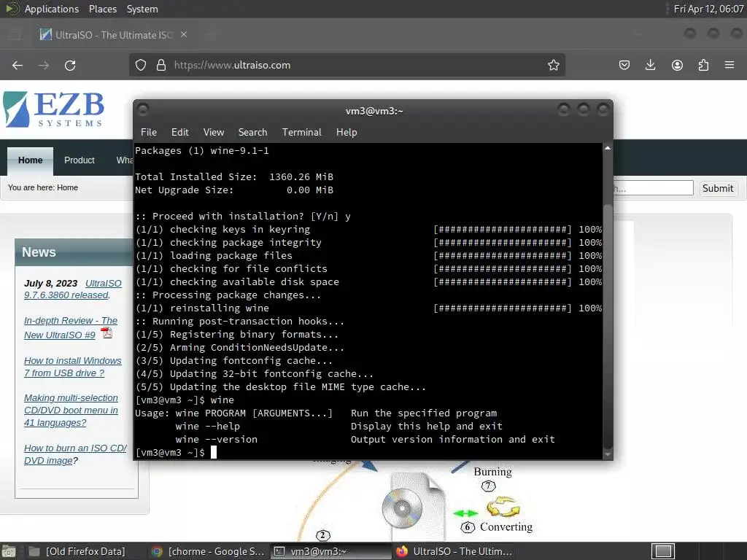Open Pocket save icon in Firefox
This screenshot has height=560, width=747.
pyautogui.click(x=624, y=65)
